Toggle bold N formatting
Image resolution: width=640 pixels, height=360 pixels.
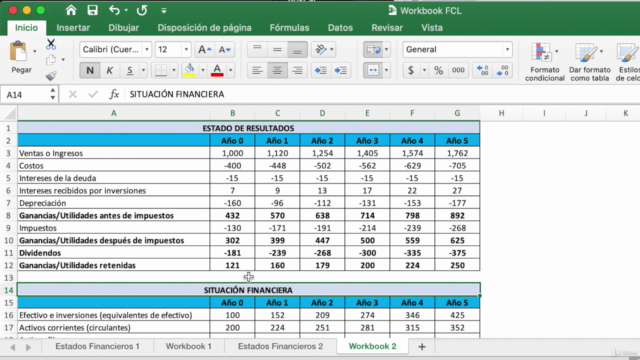(90, 70)
